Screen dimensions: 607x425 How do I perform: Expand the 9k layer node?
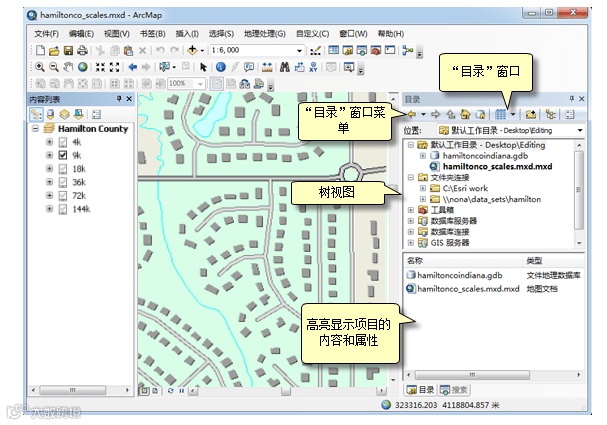coord(49,156)
